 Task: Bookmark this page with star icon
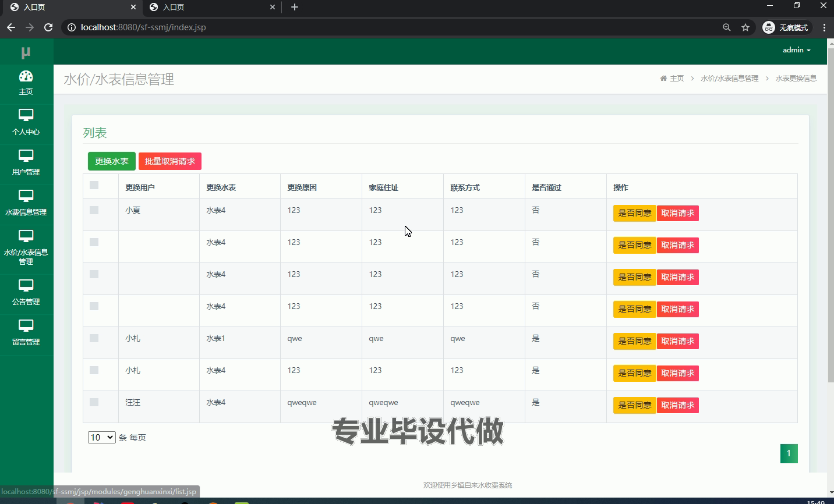click(745, 27)
